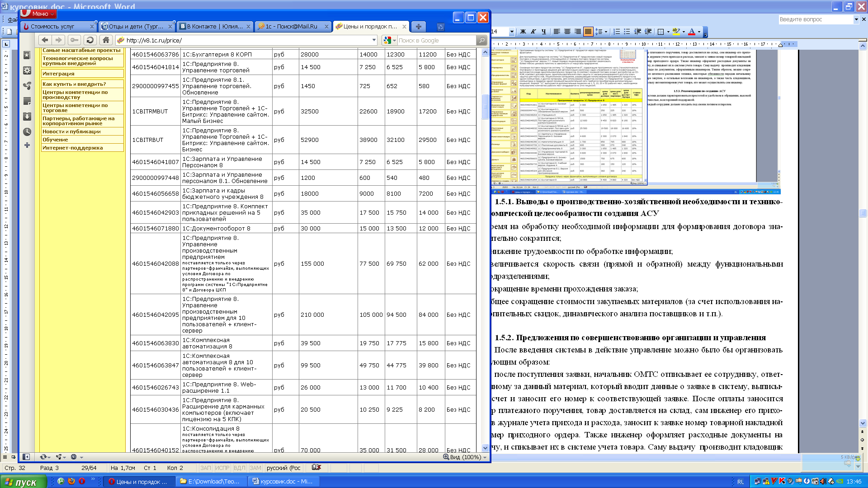Viewport: 868px width, 488px height.
Task: Open Opera notes panel icon
Action: (27, 101)
